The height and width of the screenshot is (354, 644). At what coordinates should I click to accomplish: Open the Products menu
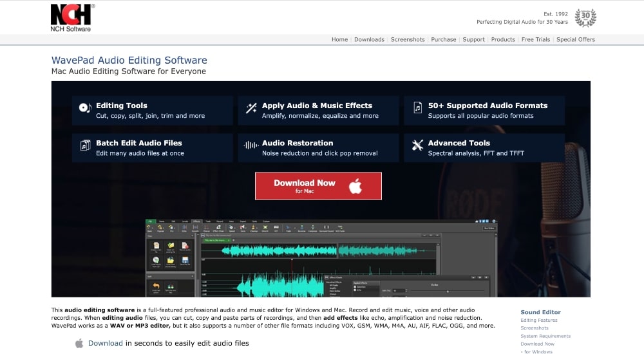pos(503,39)
